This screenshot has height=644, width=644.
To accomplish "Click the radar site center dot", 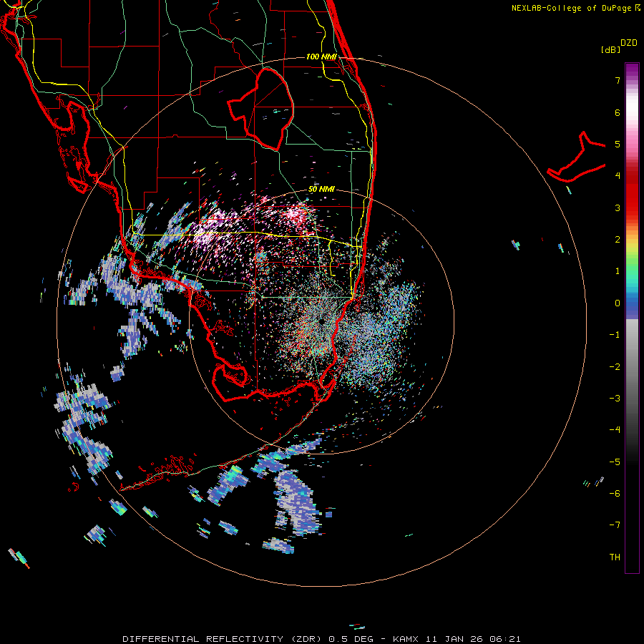I will 321,322.
